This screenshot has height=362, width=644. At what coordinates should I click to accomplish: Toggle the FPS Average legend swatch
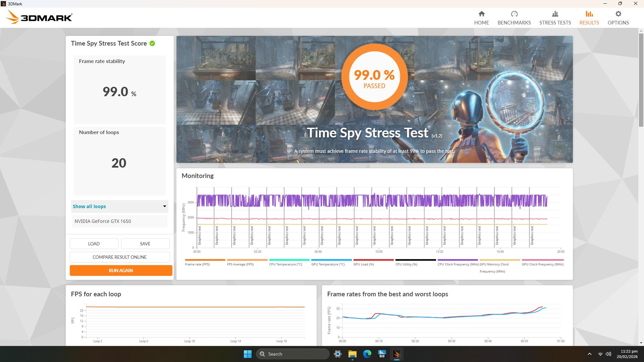[x=247, y=260]
